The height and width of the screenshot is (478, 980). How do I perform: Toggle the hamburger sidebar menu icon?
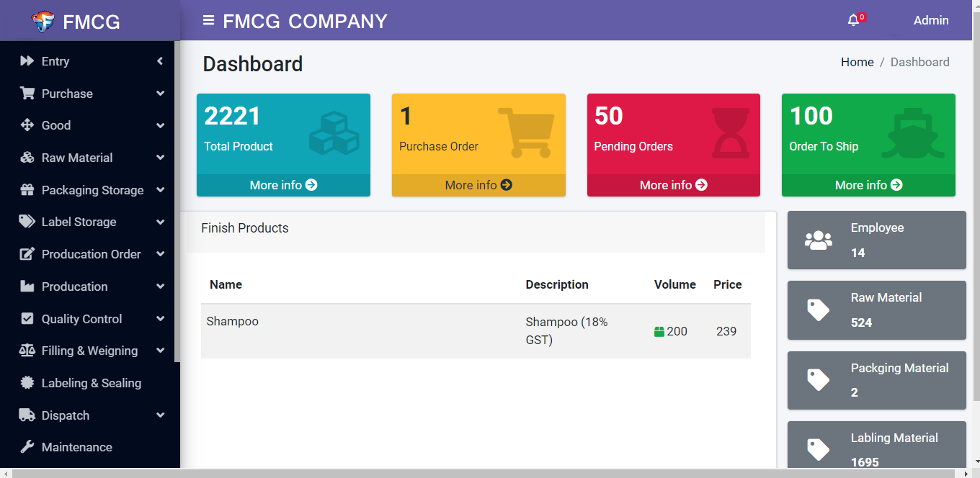208,21
